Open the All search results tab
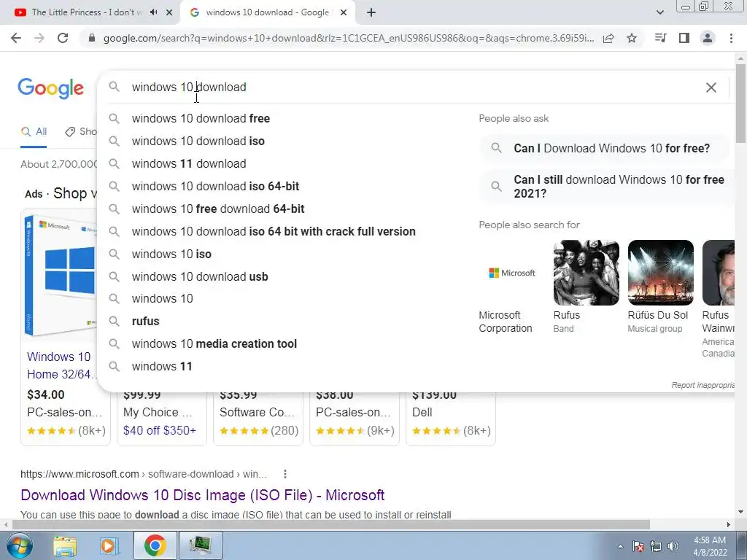The image size is (747, 560). [x=34, y=132]
